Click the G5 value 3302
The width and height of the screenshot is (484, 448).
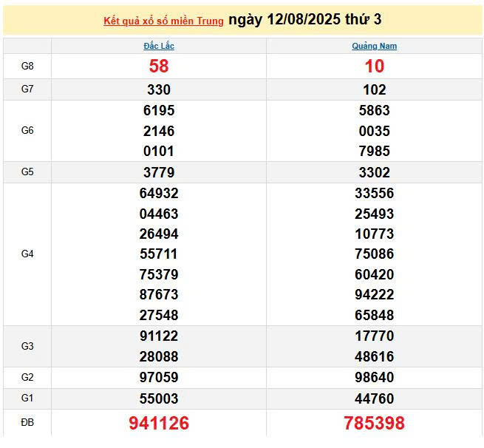pos(375,172)
